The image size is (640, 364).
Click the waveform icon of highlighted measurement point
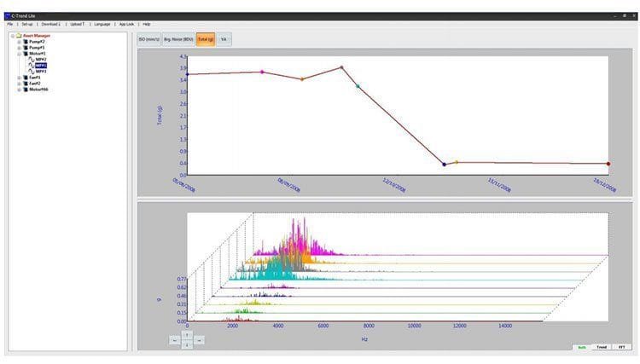click(31, 65)
